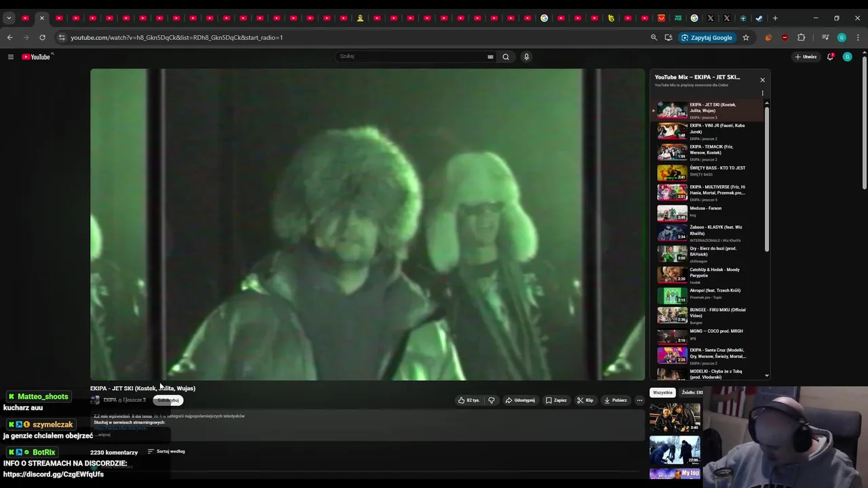Open the EKIPA channel name link

pos(110,400)
